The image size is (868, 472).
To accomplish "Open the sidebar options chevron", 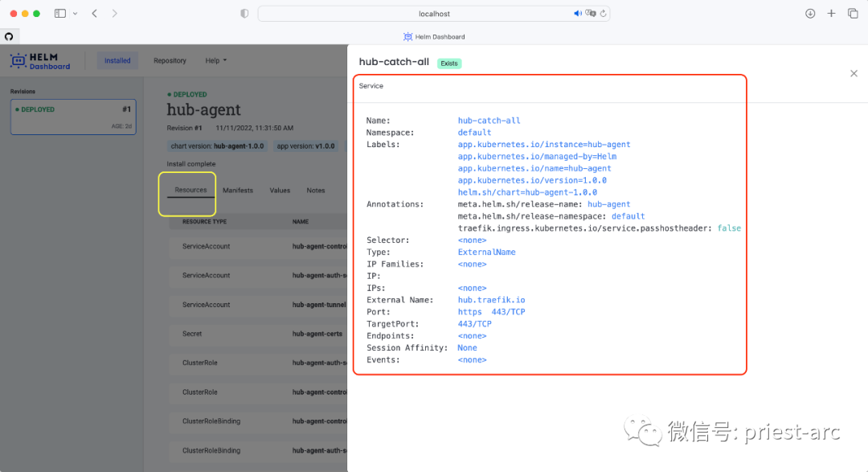I will click(x=76, y=14).
